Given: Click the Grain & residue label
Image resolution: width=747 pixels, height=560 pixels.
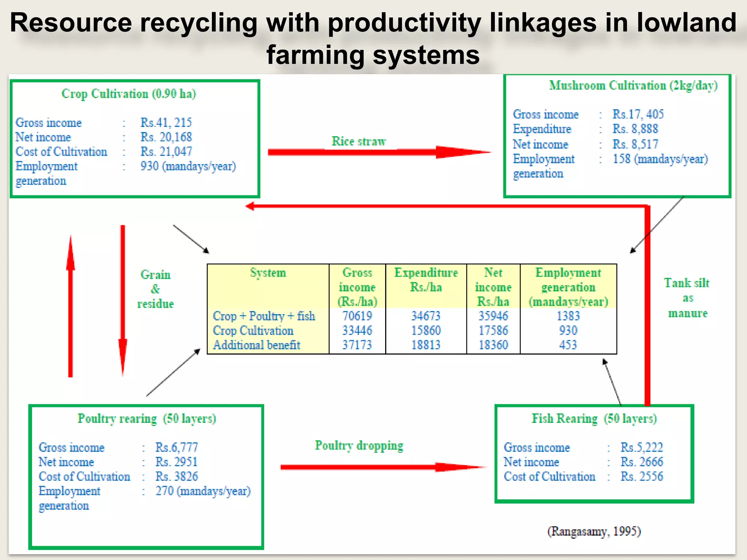Looking at the screenshot, I should pyautogui.click(x=155, y=289).
